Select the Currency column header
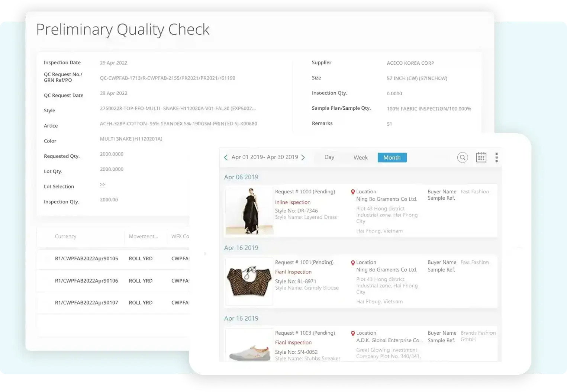567x392 pixels. pyautogui.click(x=65, y=236)
